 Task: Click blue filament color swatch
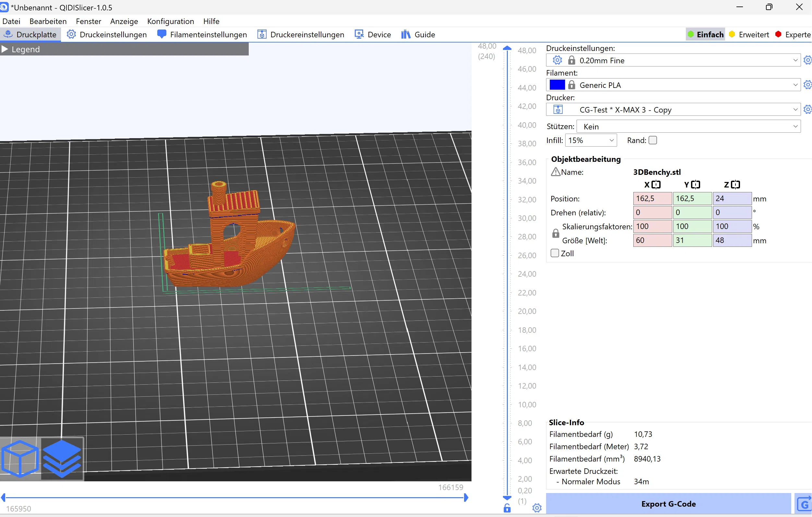coord(557,85)
